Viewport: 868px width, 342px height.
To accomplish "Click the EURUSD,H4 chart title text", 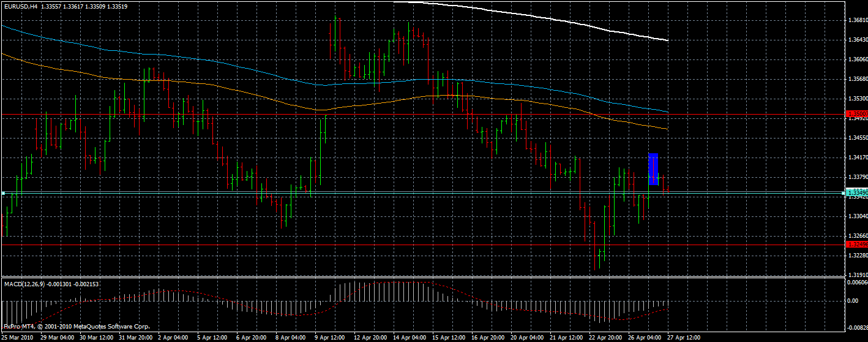I will point(20,7).
